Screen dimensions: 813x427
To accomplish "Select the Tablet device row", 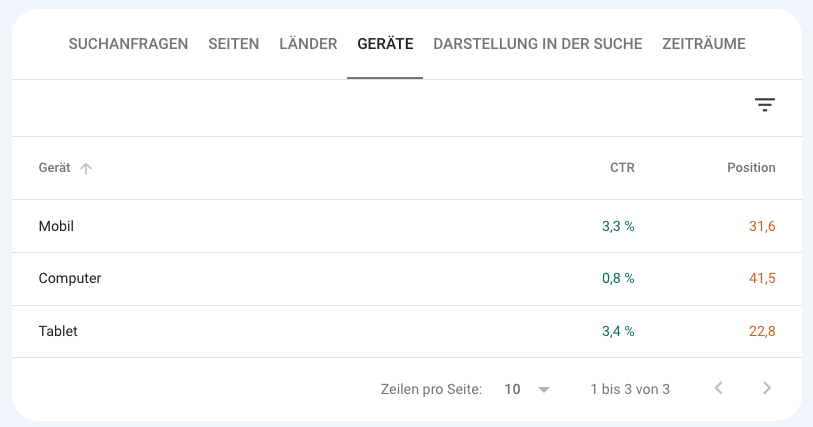I will point(58,331).
